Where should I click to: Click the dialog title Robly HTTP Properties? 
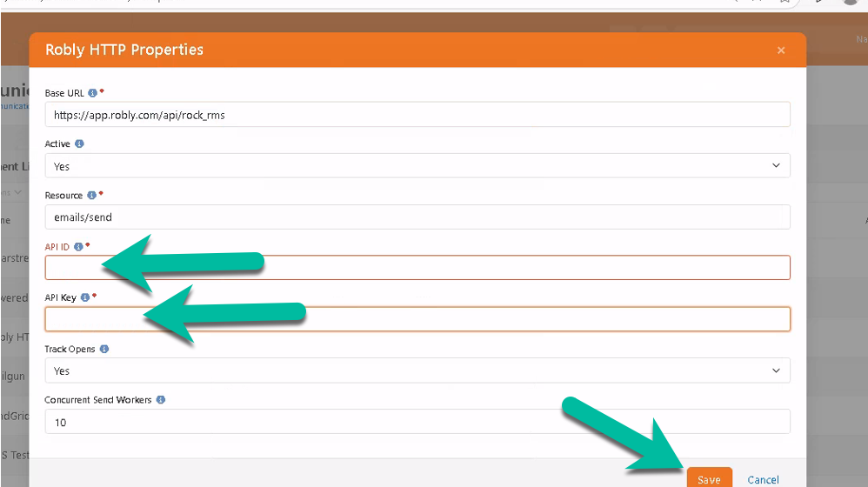pyautogui.click(x=124, y=50)
